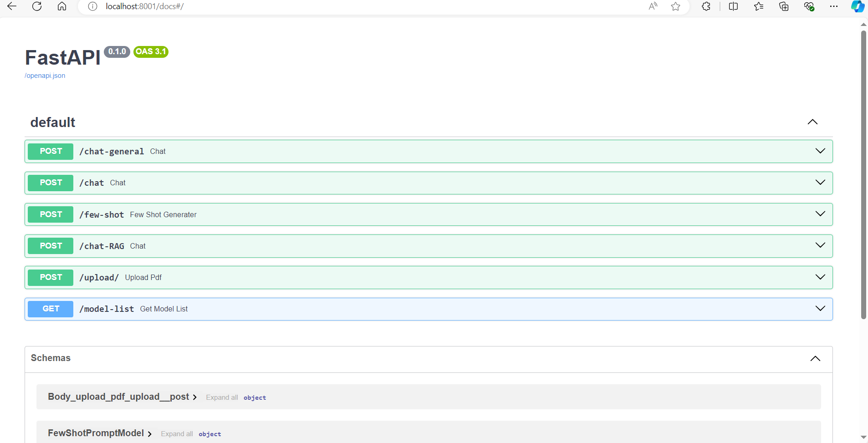Click Expand all for Body_upload_pdf_upload__post

pos(222,397)
